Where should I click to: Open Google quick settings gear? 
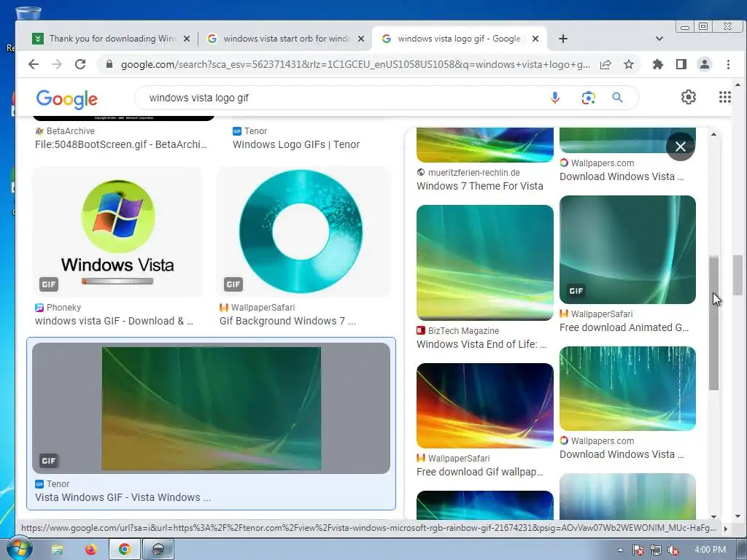coord(688,97)
